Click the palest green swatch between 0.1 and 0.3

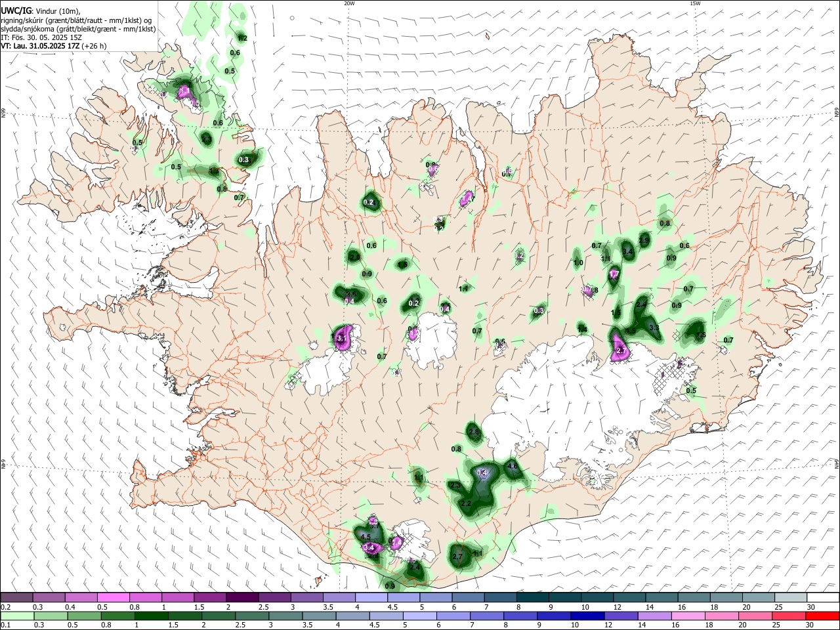click(x=18, y=616)
